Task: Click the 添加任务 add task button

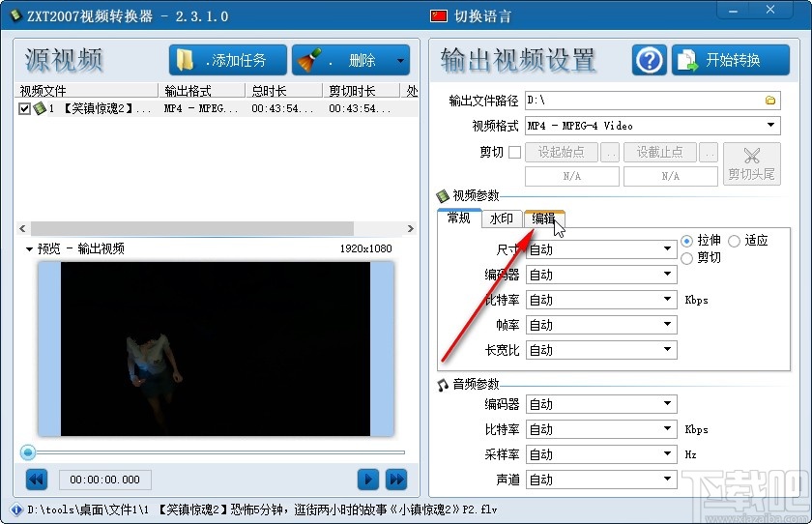Action: point(228,60)
